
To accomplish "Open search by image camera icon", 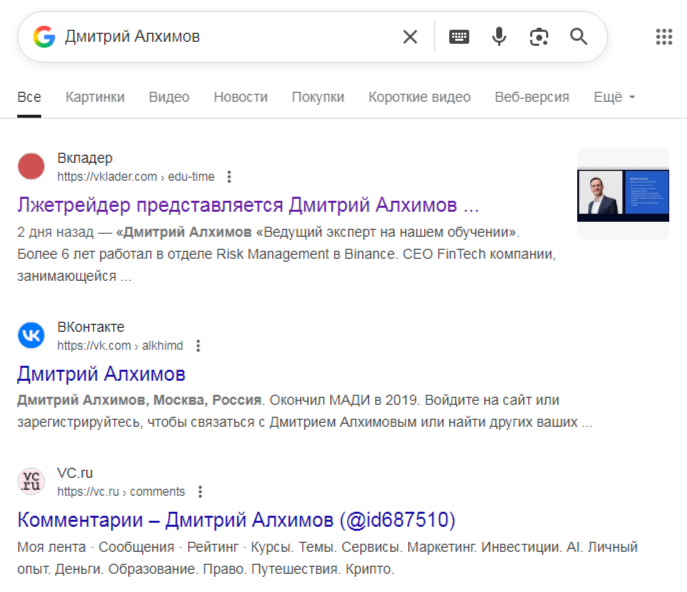I will click(x=539, y=37).
